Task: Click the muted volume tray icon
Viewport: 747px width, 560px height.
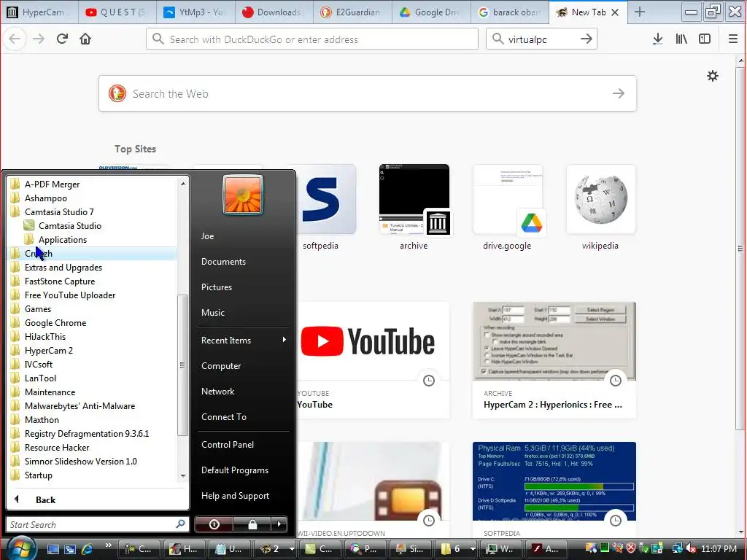Action: coord(691,548)
